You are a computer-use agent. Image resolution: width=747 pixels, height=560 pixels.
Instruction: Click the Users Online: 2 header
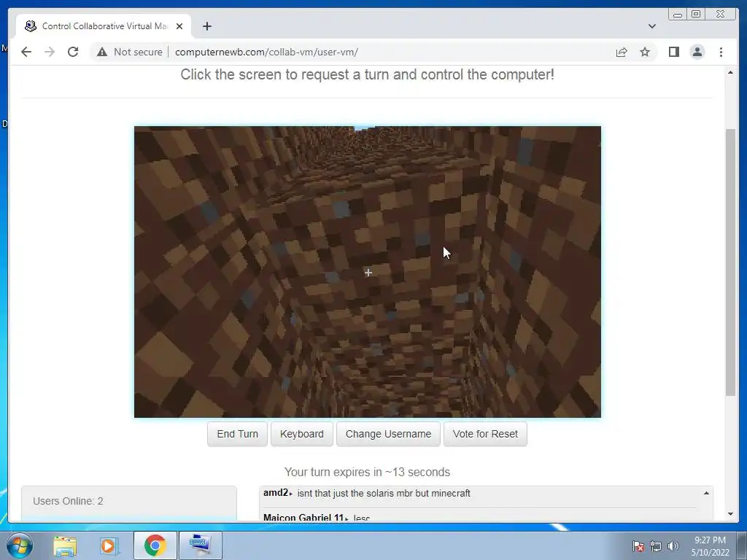(x=68, y=501)
